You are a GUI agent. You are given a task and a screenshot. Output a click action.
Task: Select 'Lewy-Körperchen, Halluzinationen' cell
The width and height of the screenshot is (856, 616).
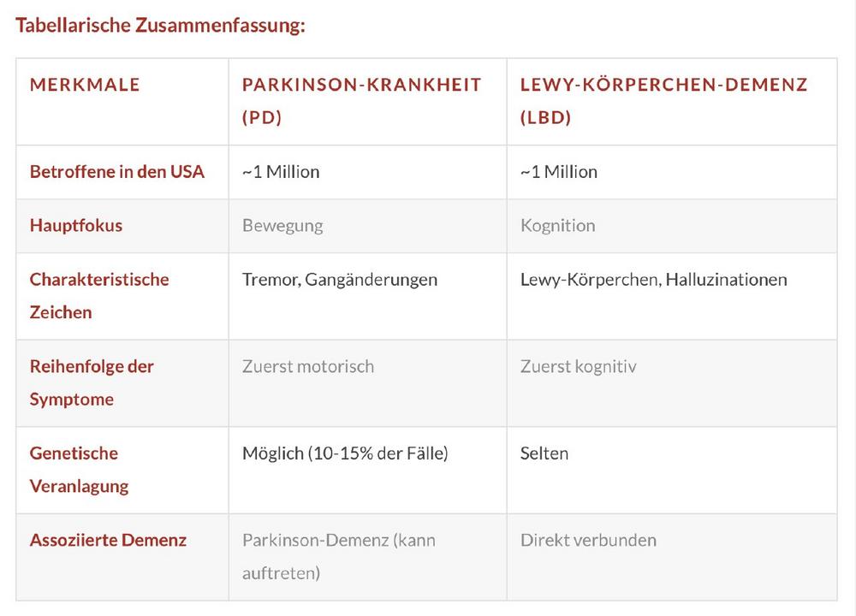[x=653, y=280]
